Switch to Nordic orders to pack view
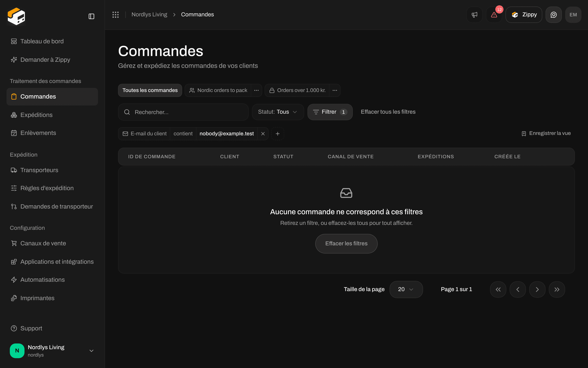This screenshot has width=588, height=368. 218,90
